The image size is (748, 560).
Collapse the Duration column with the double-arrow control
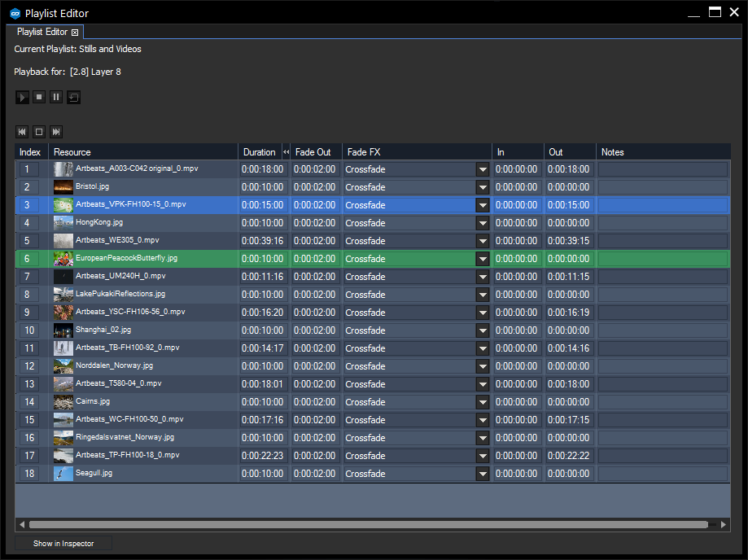(x=286, y=151)
